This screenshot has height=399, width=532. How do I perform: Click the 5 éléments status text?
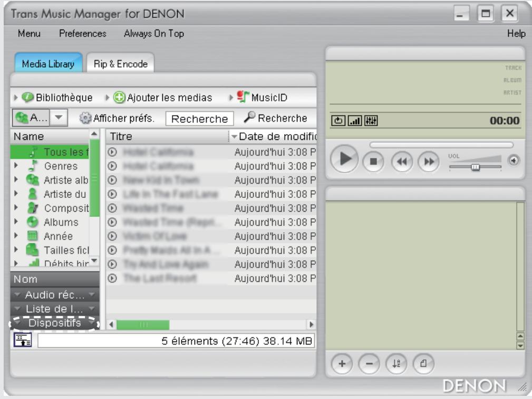coord(237,341)
